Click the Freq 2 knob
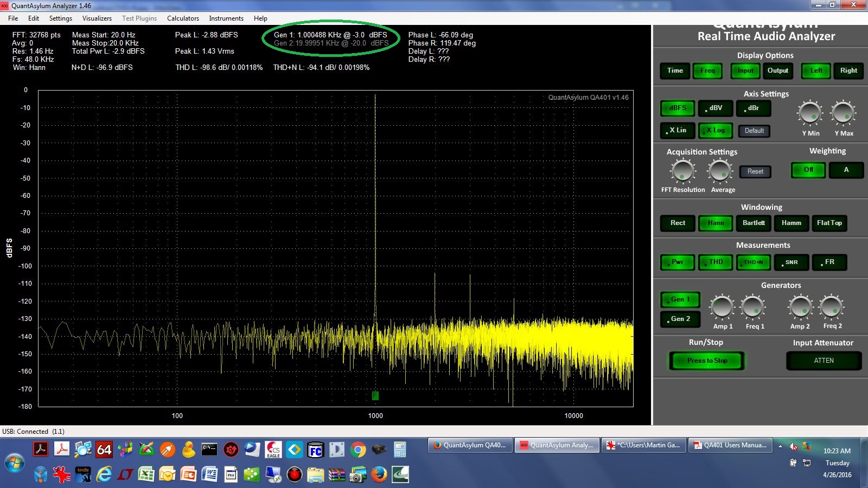The width and height of the screenshot is (868, 488). 832,307
